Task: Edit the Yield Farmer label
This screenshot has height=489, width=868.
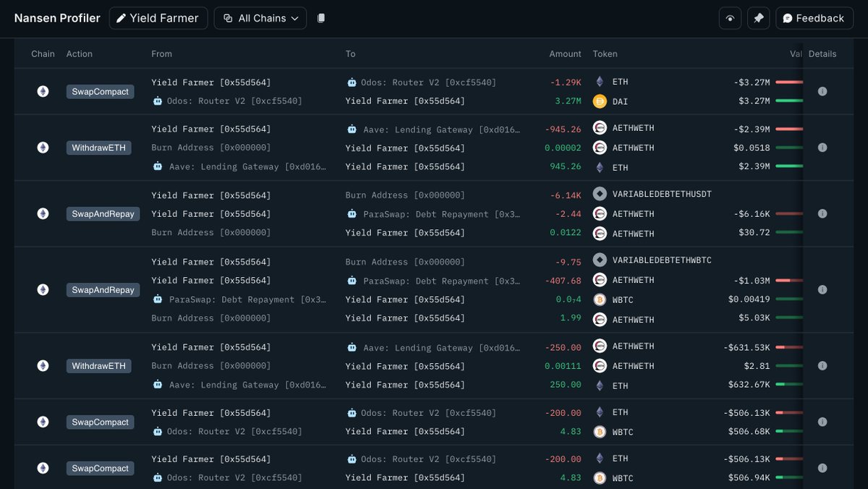Action: tap(158, 18)
